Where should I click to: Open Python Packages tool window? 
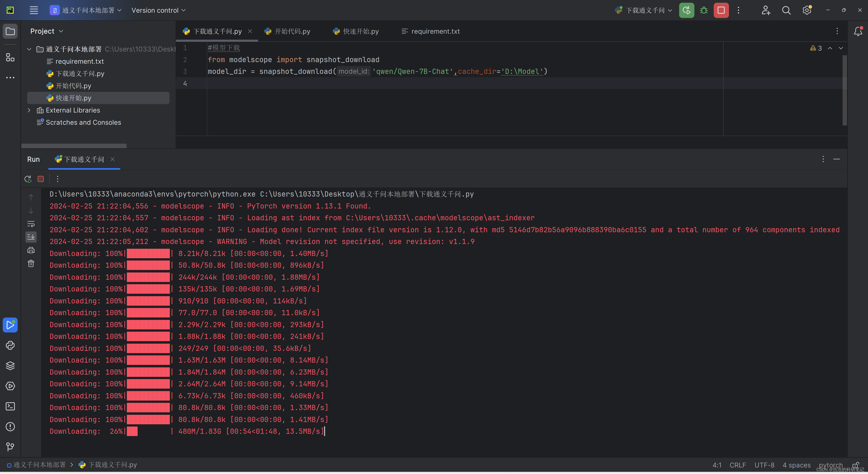(x=10, y=366)
